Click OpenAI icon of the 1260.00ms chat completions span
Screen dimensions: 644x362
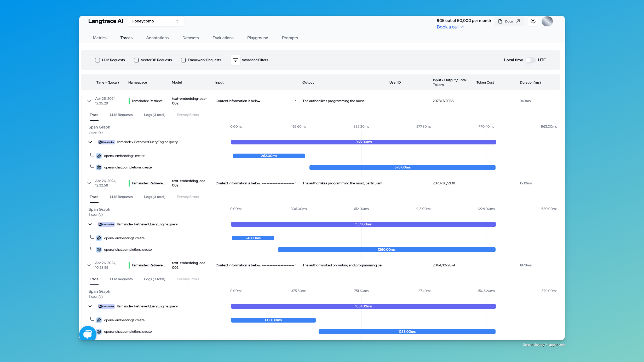point(99,250)
